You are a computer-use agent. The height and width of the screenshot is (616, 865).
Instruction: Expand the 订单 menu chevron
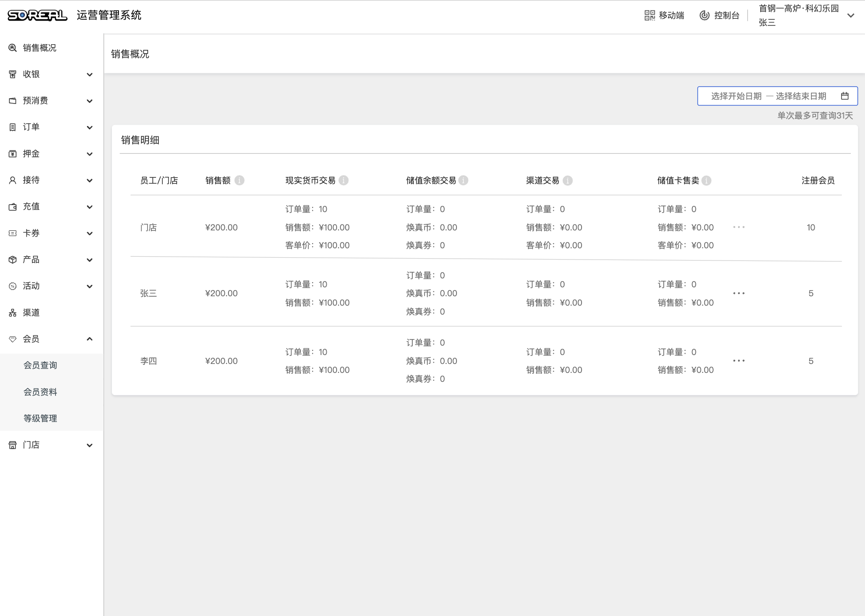coord(89,127)
